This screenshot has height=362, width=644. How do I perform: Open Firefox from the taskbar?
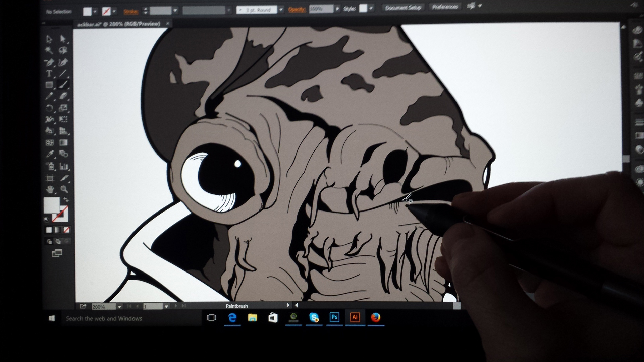click(x=376, y=317)
